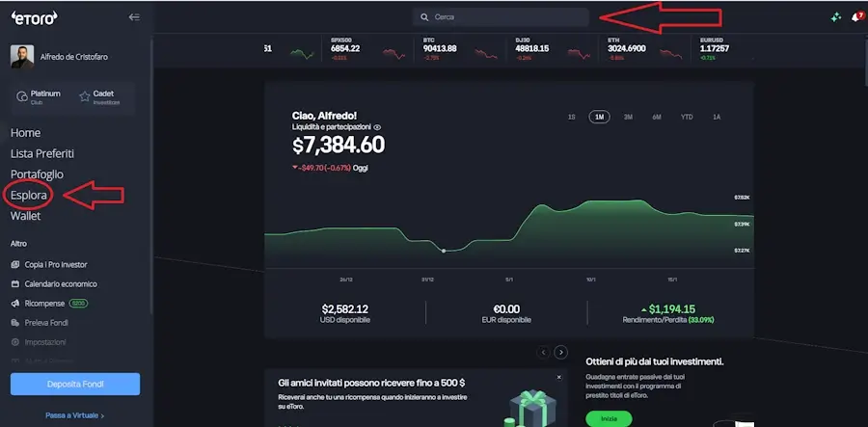Open Ricompense with $200 badge

point(50,303)
